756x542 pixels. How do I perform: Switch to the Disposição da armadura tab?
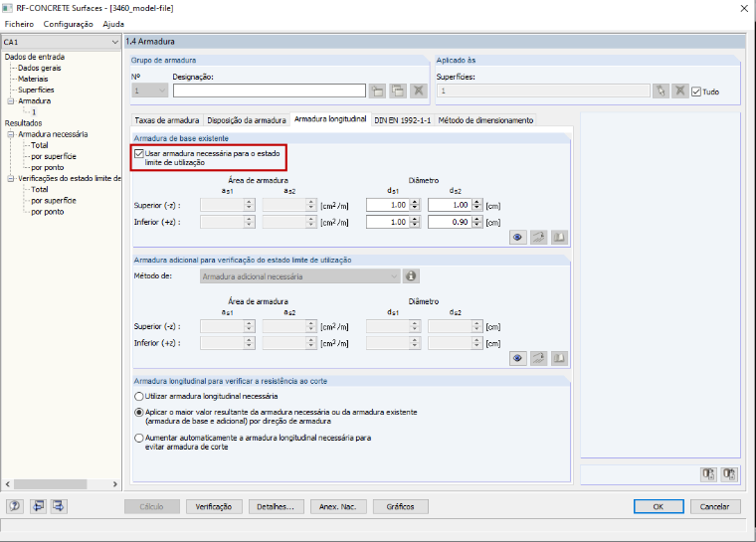(x=247, y=120)
